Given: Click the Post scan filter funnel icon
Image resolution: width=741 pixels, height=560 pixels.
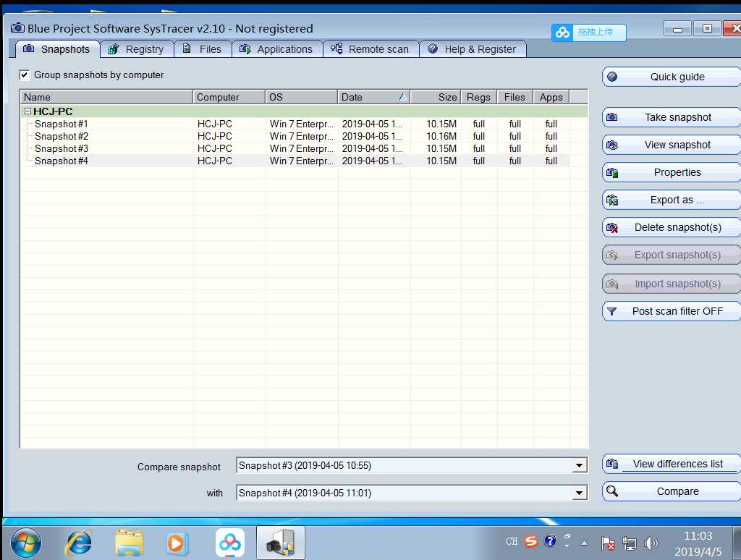Looking at the screenshot, I should tap(612, 311).
